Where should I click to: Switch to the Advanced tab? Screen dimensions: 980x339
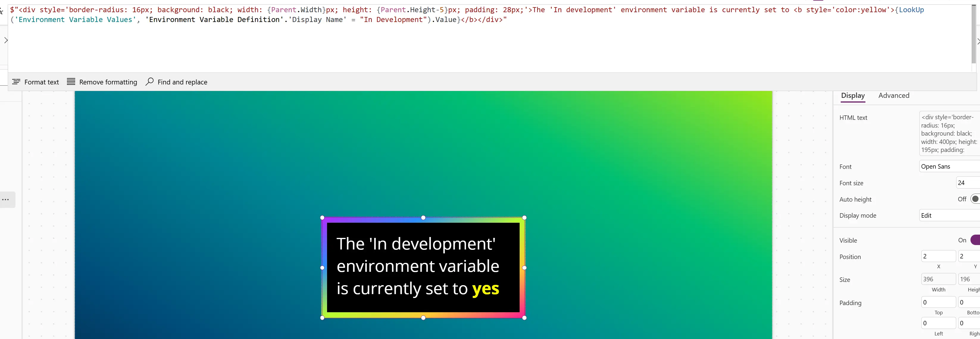(x=894, y=95)
